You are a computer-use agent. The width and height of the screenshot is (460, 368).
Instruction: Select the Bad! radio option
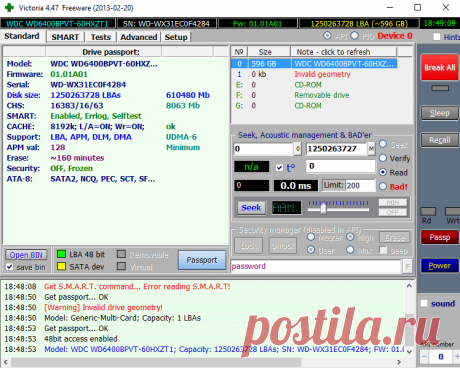(x=383, y=186)
